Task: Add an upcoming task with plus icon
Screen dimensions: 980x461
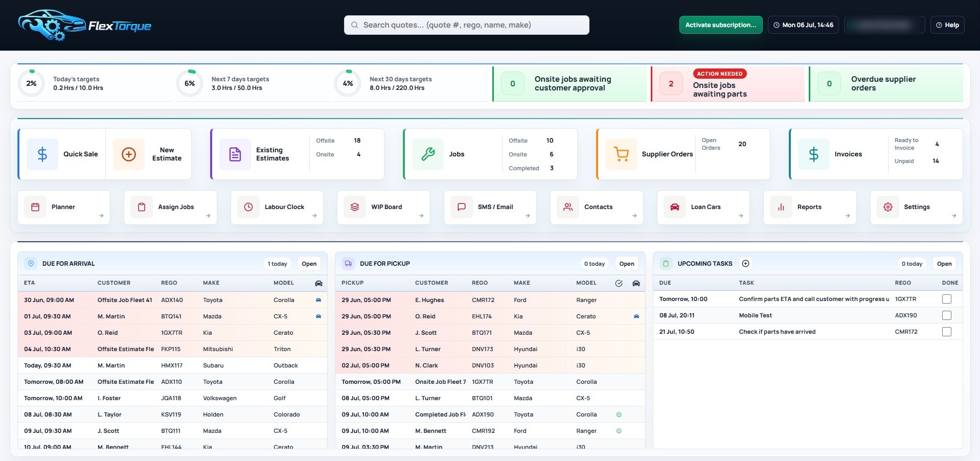Action: (746, 264)
